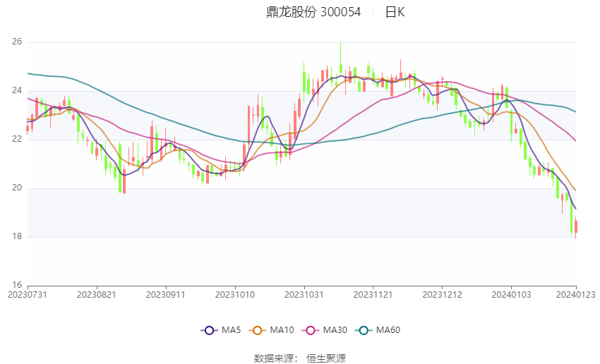Click the 20240123 x-axis date label
The width and height of the screenshot is (600, 364).
coord(576,295)
